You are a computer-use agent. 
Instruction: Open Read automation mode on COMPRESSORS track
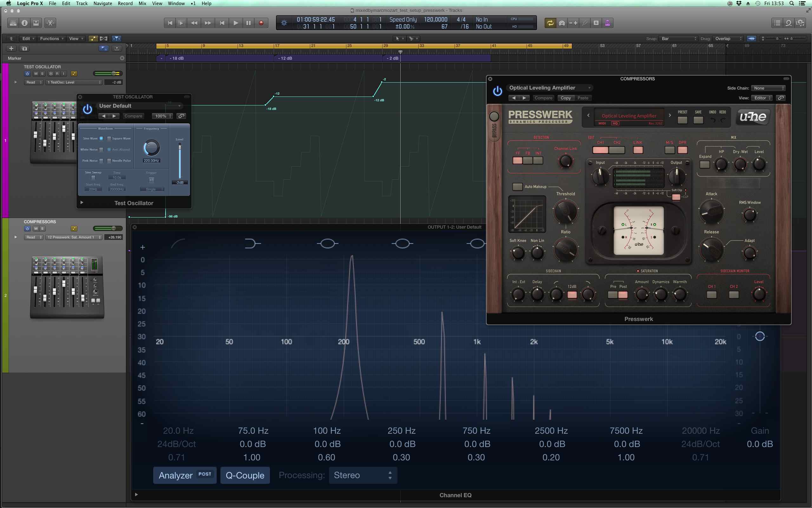[34, 237]
